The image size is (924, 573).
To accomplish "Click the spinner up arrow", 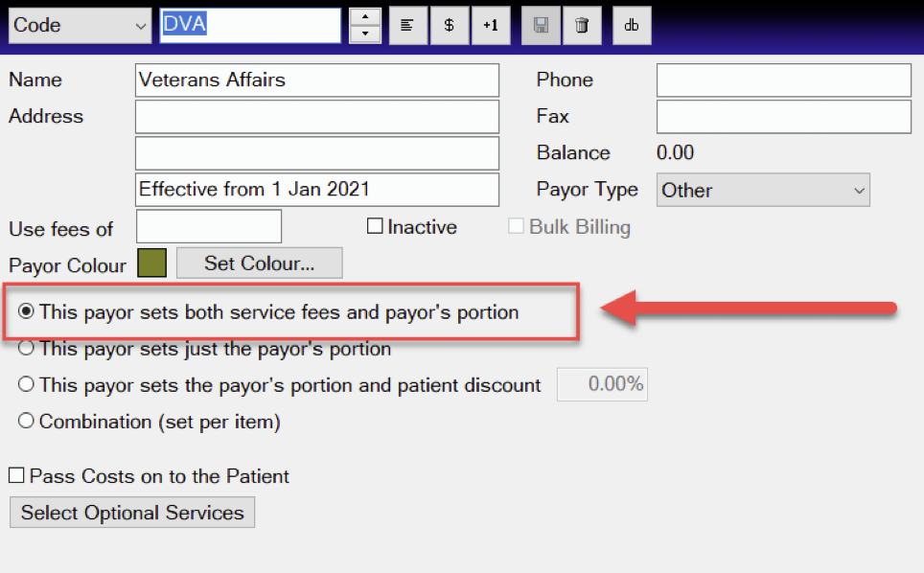I will click(365, 16).
